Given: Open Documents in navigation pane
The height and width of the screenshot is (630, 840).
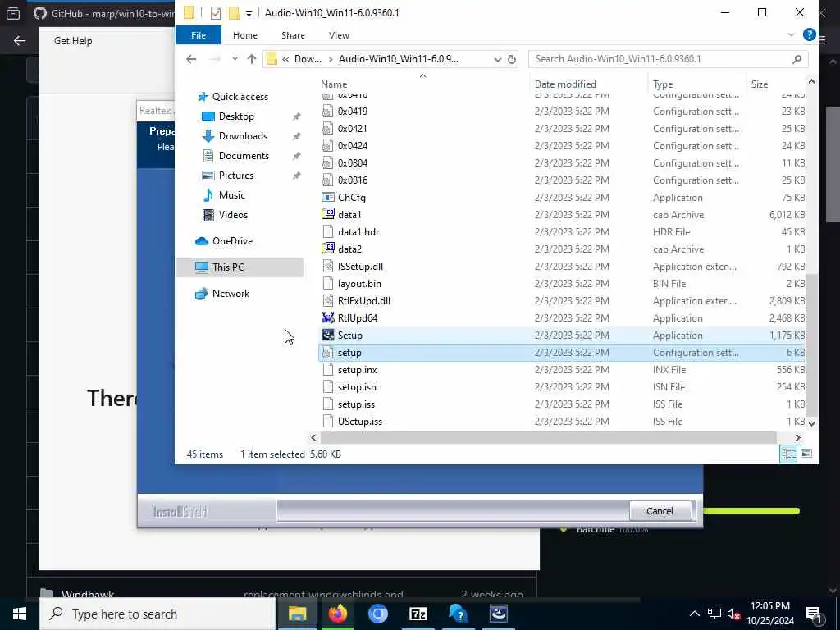Looking at the screenshot, I should 244,156.
